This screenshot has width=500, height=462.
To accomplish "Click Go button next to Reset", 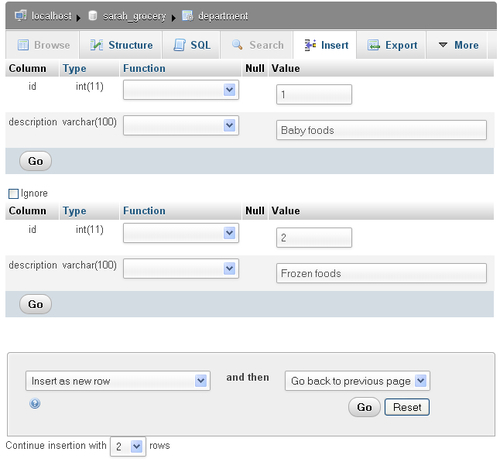I will (x=364, y=407).
